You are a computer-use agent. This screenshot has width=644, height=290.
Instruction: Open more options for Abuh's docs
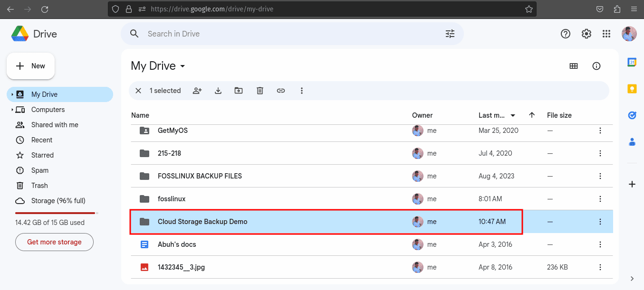click(x=600, y=244)
